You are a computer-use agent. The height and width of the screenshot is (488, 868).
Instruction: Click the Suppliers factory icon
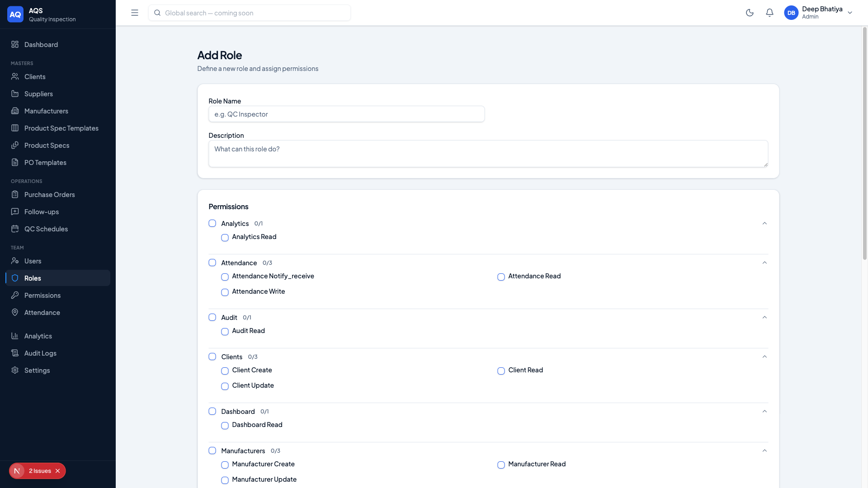(x=15, y=94)
